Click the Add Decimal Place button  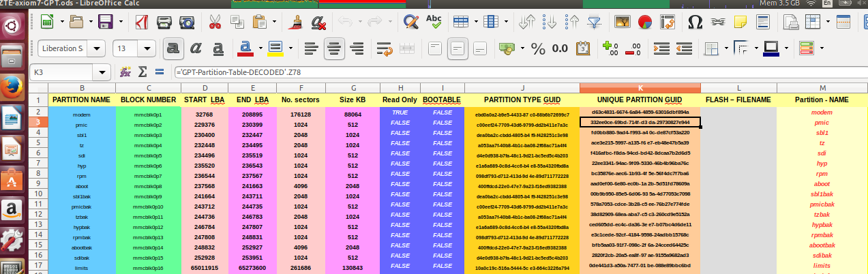611,48
